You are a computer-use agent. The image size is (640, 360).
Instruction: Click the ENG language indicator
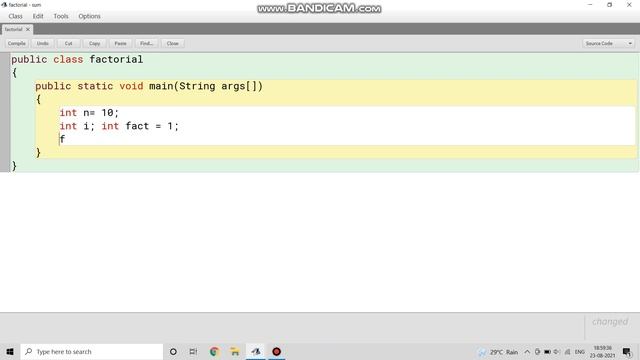[580, 352]
